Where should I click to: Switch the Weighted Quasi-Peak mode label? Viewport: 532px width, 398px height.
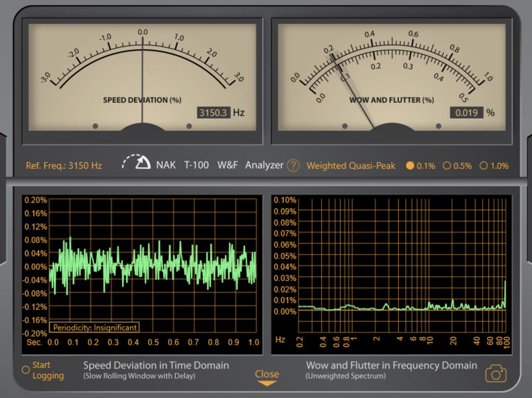351,166
